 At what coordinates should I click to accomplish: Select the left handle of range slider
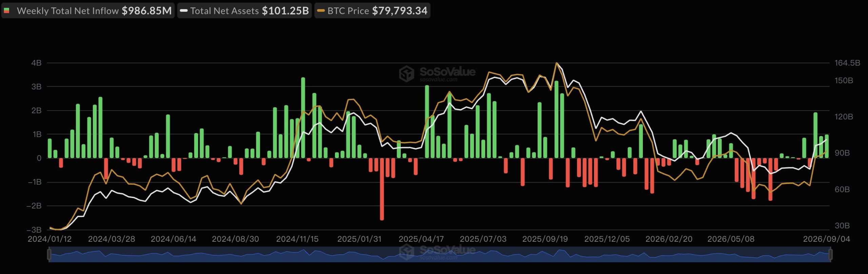pos(49,254)
